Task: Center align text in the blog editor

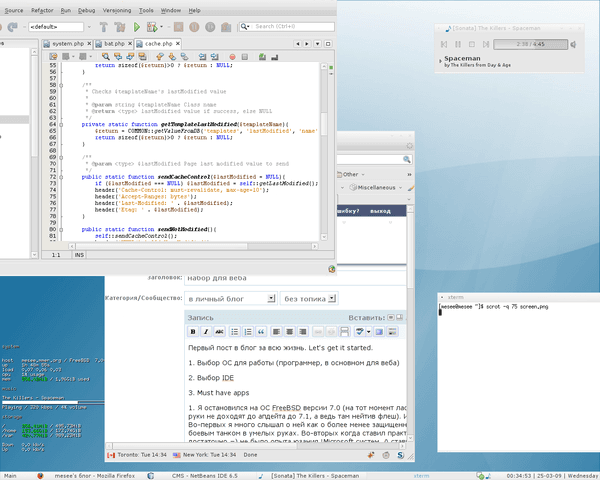Action: click(x=290, y=331)
